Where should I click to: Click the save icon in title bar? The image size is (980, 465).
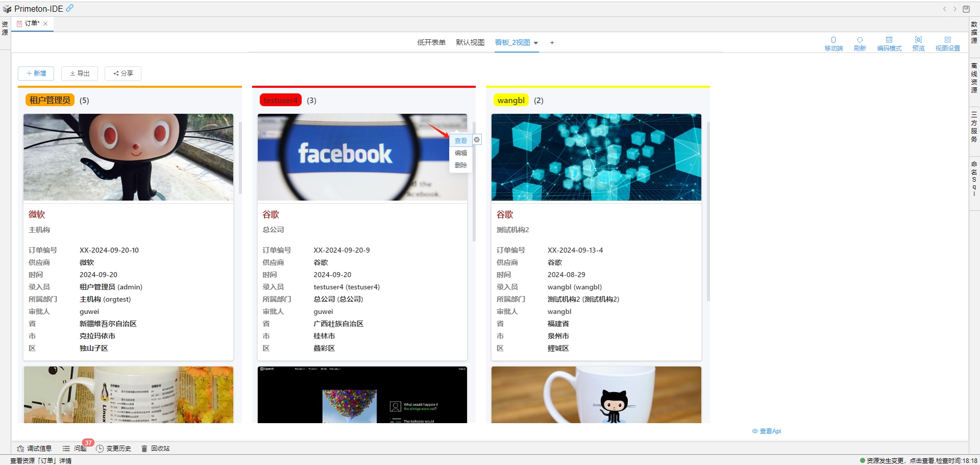tap(966, 9)
